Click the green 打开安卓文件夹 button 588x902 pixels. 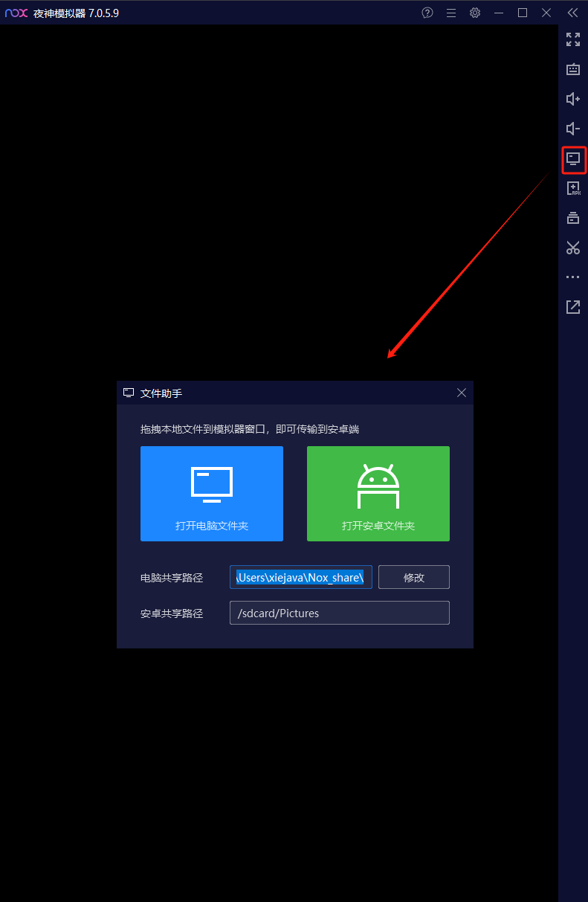(x=378, y=494)
